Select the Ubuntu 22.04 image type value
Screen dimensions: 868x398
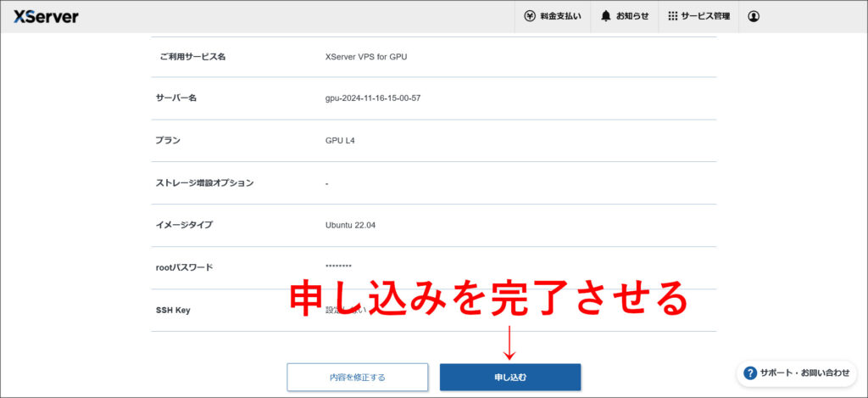point(350,226)
